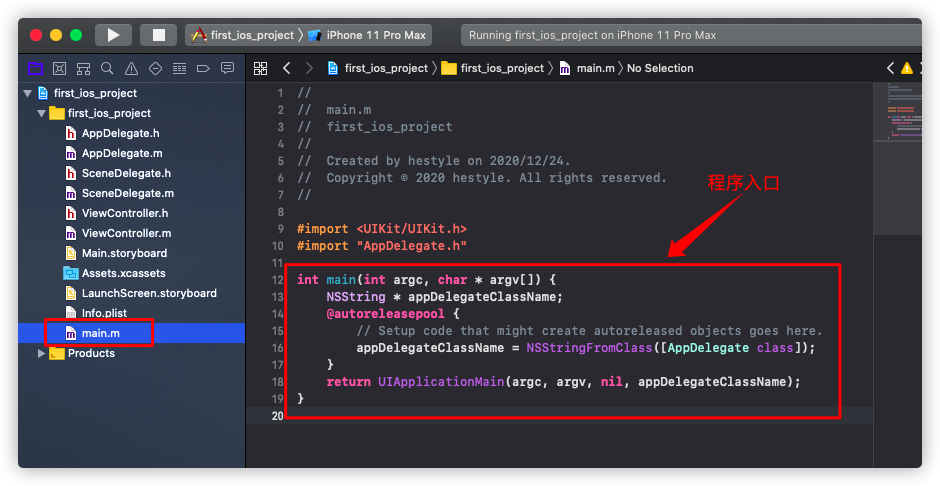Click the yellow warning issue indicator
The image size is (940, 486).
[907, 68]
